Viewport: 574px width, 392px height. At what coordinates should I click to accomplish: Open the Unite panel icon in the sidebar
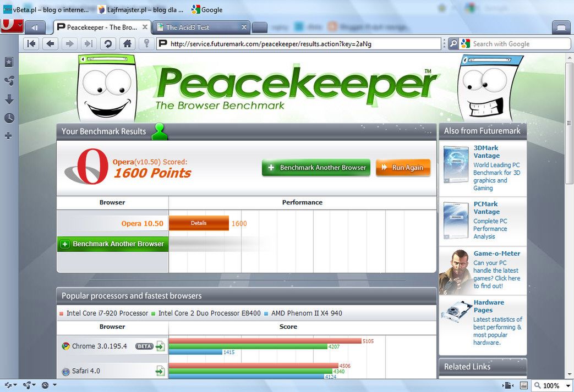[x=9, y=81]
